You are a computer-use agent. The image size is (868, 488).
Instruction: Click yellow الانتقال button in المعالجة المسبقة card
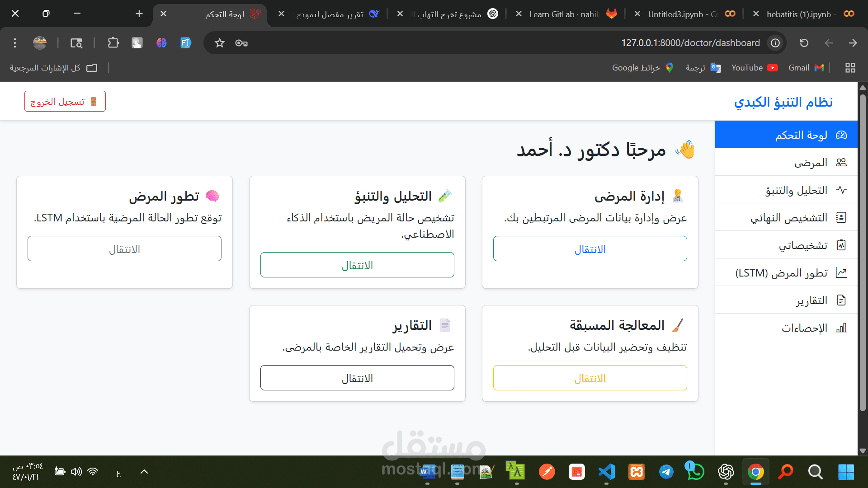click(590, 378)
